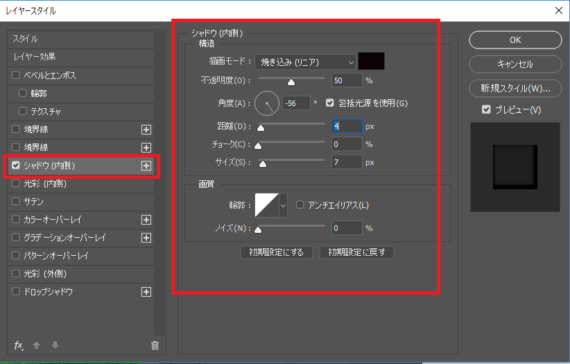Enable the テクスチャ checkbox
The image size is (570, 364).
[23, 111]
